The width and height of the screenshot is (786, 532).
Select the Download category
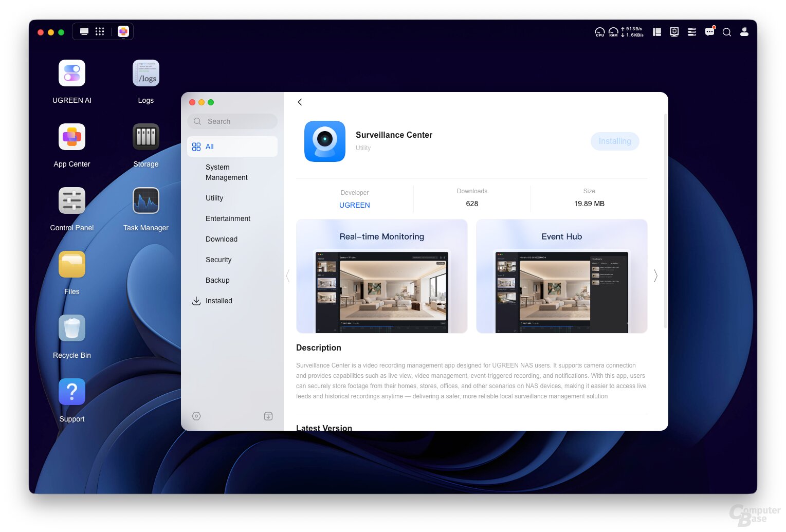[232, 239]
